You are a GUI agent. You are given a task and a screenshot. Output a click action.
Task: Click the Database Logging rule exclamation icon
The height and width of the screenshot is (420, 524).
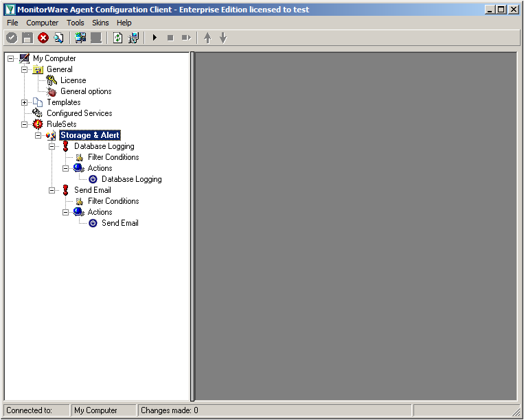pos(65,146)
